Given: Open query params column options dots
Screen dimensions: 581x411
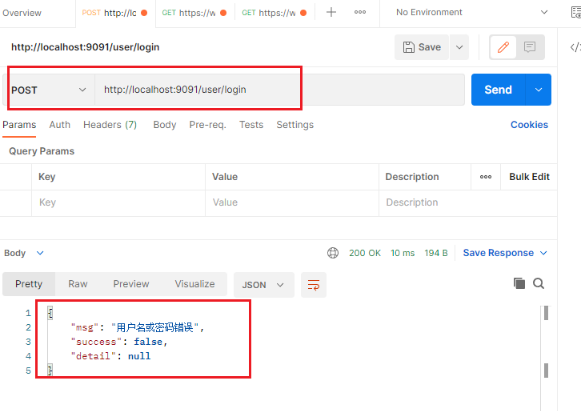Looking at the screenshot, I should coord(485,177).
